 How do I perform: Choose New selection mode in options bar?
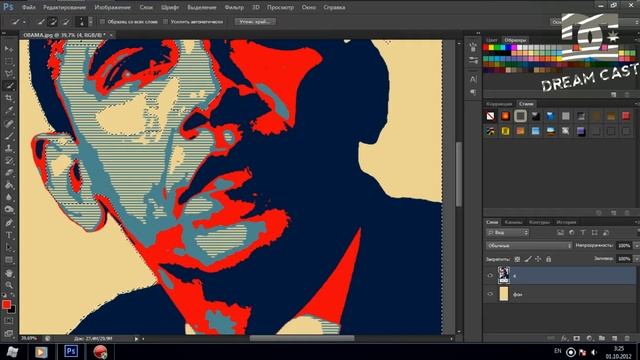[41, 22]
